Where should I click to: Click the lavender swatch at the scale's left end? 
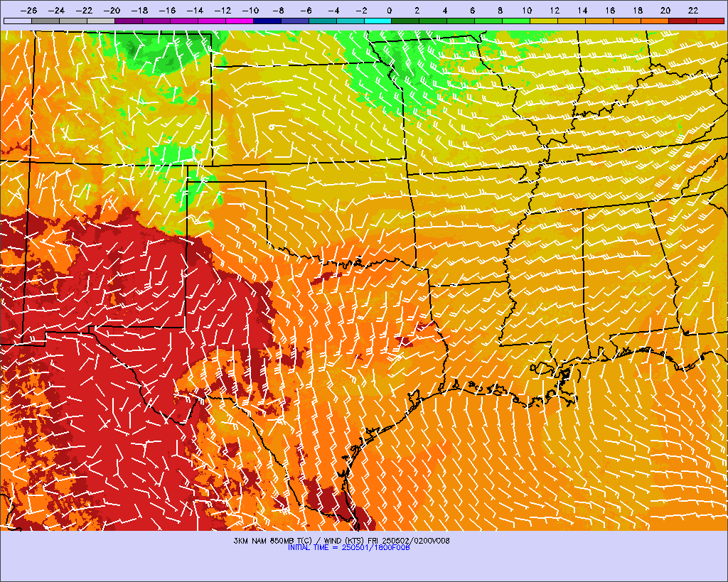point(18,21)
